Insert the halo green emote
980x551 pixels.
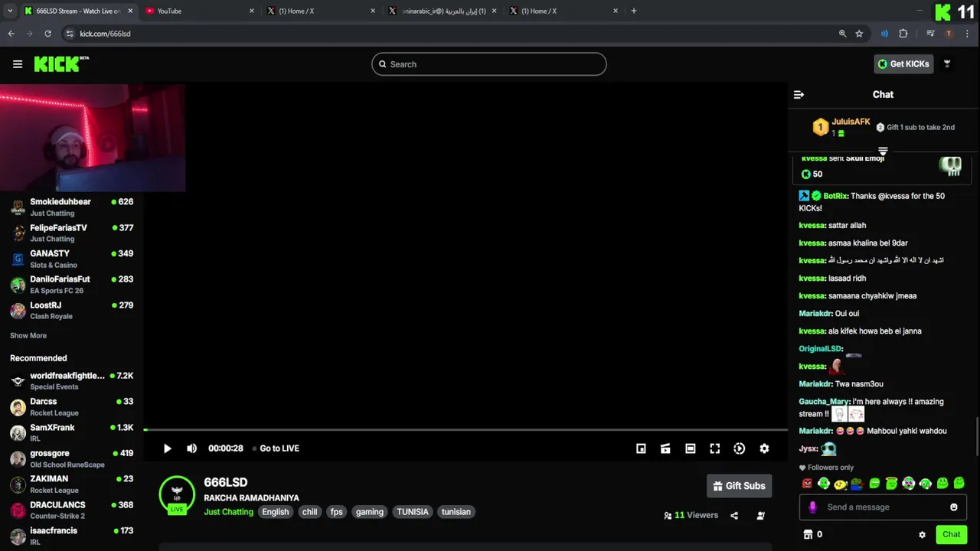[x=891, y=484]
